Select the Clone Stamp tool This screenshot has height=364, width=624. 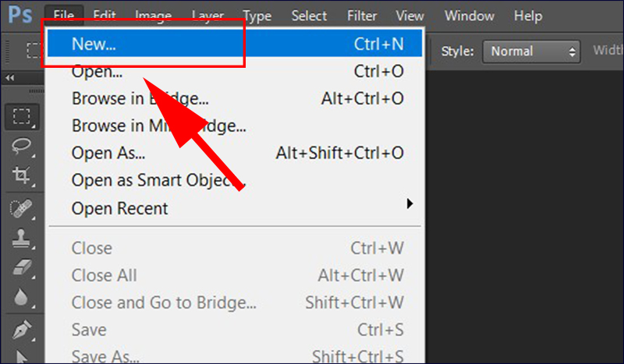click(x=21, y=239)
